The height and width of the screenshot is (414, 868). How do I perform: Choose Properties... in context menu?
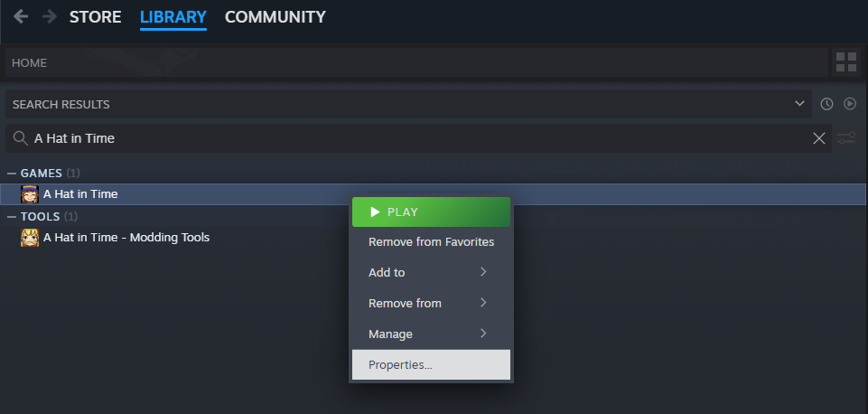click(x=431, y=364)
